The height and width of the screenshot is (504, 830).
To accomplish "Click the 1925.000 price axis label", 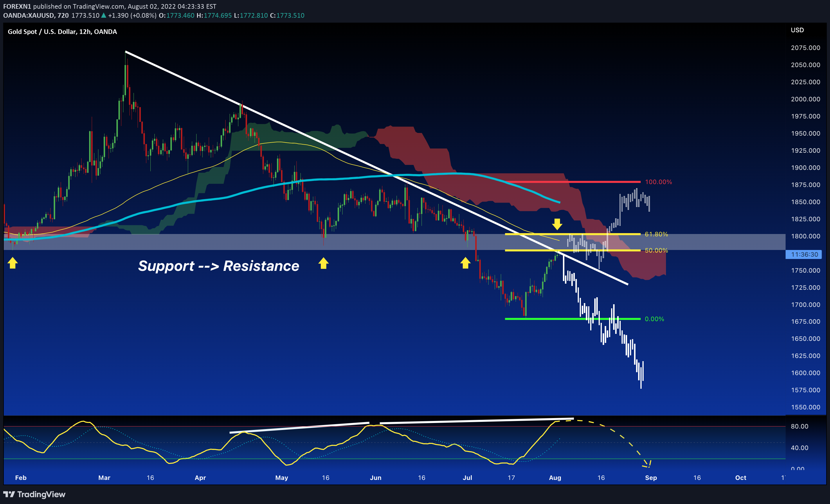I will (x=805, y=151).
